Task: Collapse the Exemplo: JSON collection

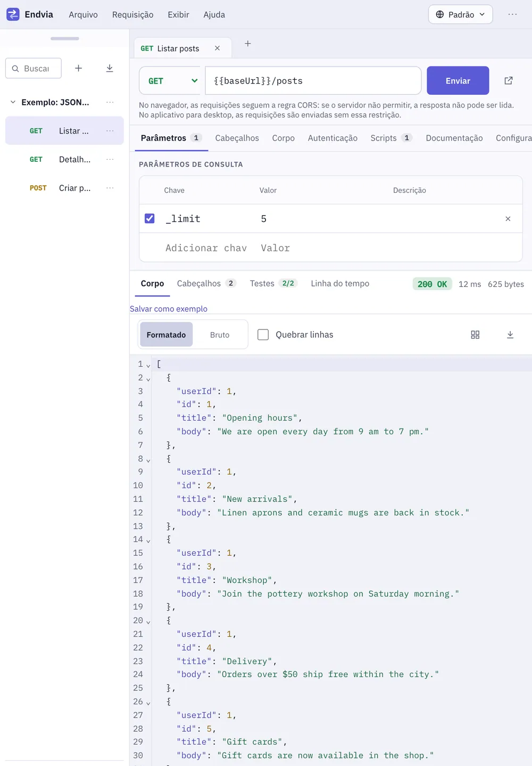Action: tap(13, 102)
